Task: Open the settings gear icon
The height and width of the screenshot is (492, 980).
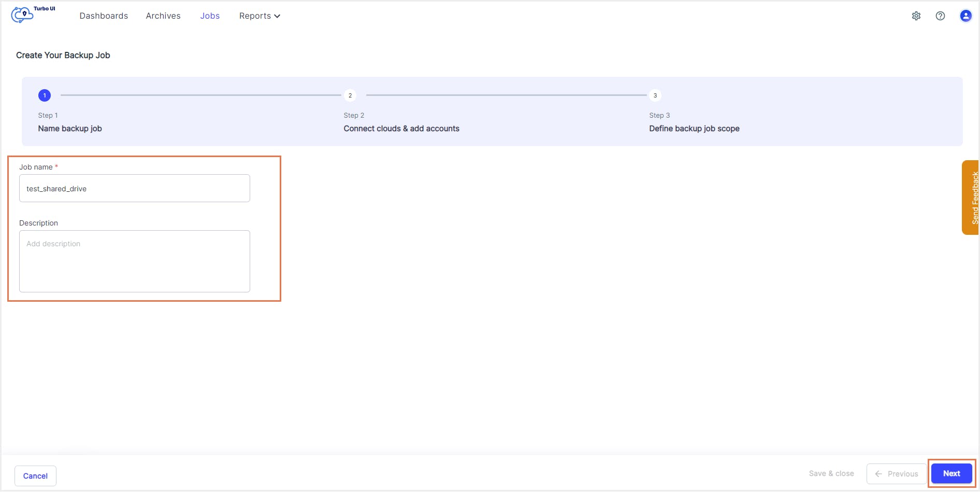Action: point(916,16)
